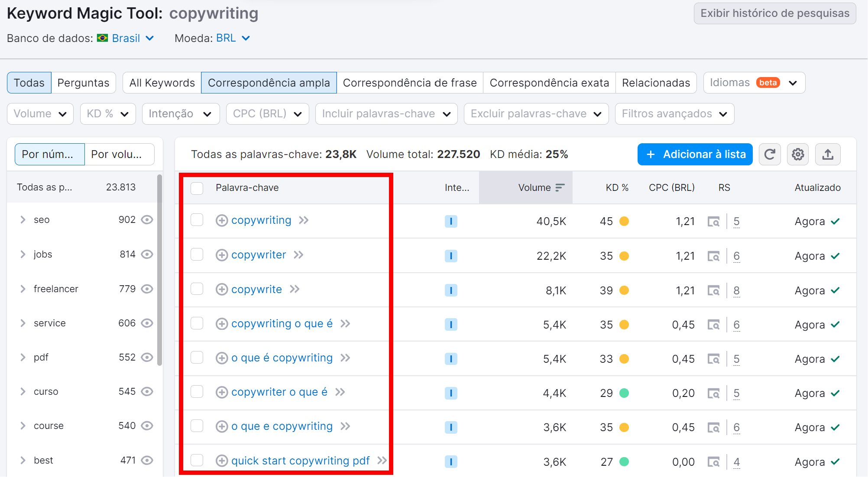Open SERP view icon in copywrite row
868x477 pixels.
(x=713, y=290)
